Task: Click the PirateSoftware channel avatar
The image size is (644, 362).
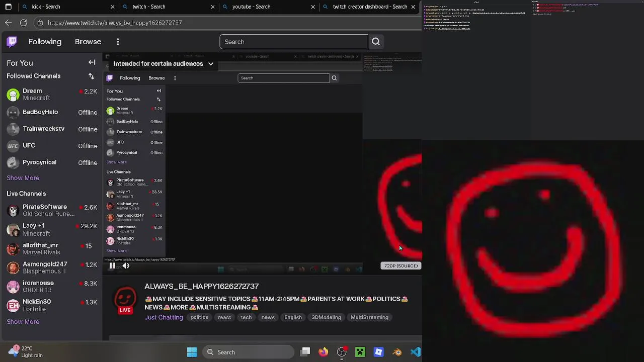Action: click(13, 210)
